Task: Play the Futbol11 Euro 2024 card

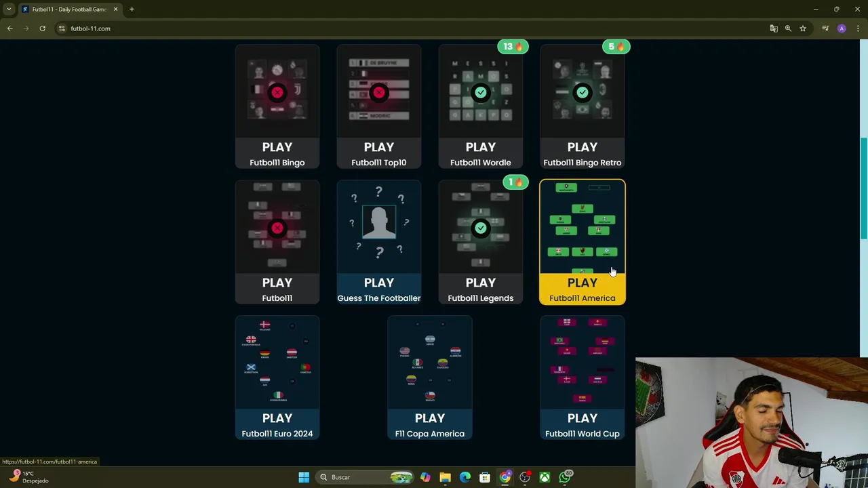Action: [x=277, y=378]
